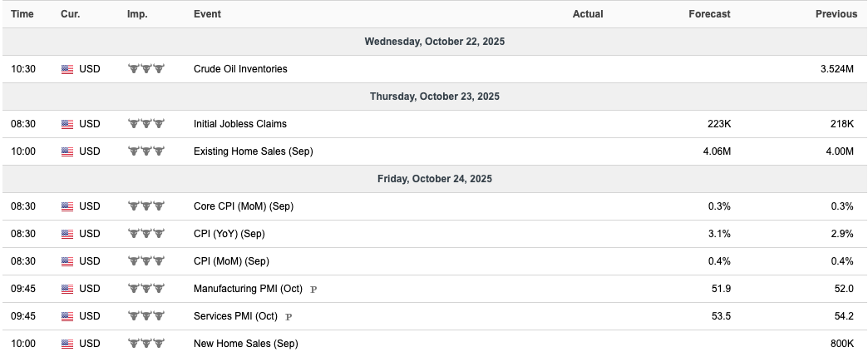Open the Manufacturing PMI (Oct) event
Viewport: 868px width, 362px height.
(248, 288)
